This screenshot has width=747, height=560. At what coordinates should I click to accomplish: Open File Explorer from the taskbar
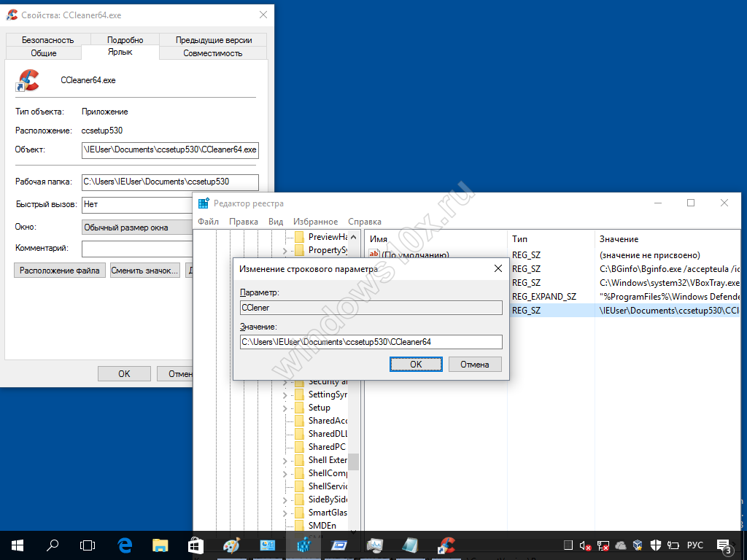[160, 545]
